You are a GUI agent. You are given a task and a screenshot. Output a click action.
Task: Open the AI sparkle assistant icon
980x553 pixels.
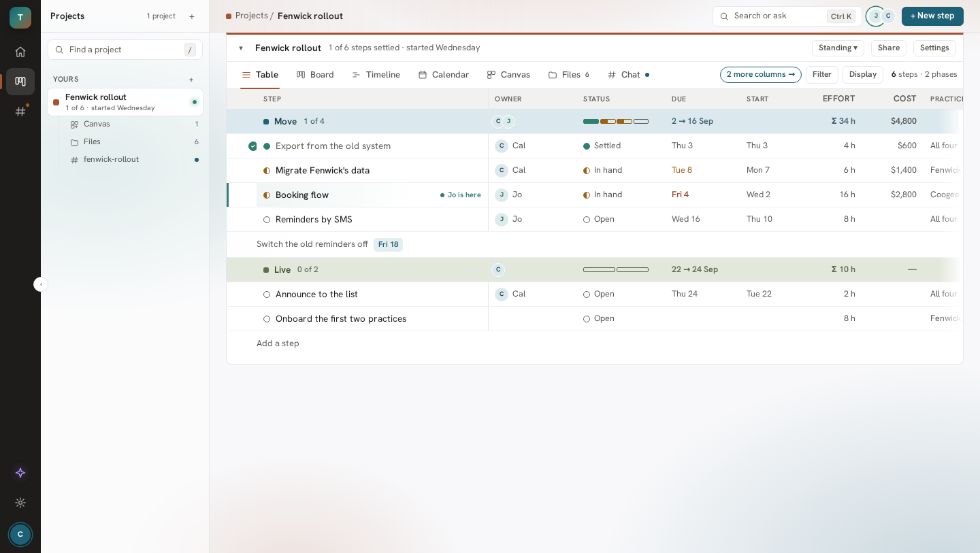[20, 473]
